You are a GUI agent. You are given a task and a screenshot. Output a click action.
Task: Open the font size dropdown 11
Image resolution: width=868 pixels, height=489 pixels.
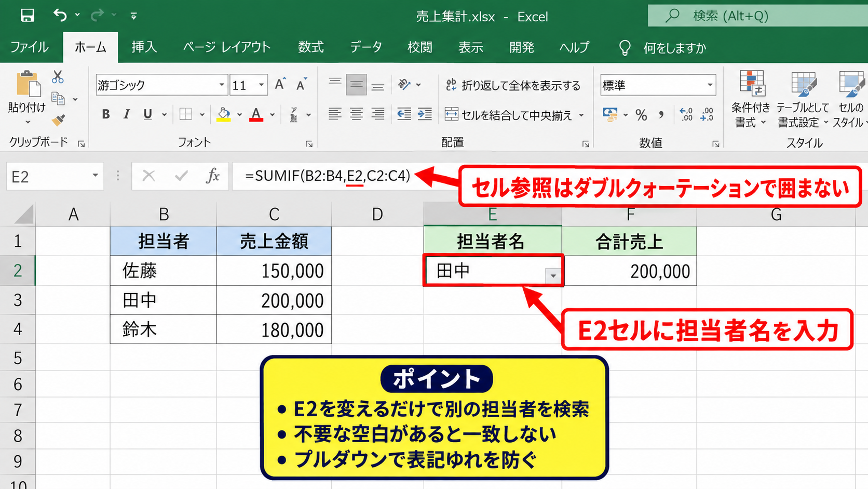point(262,85)
